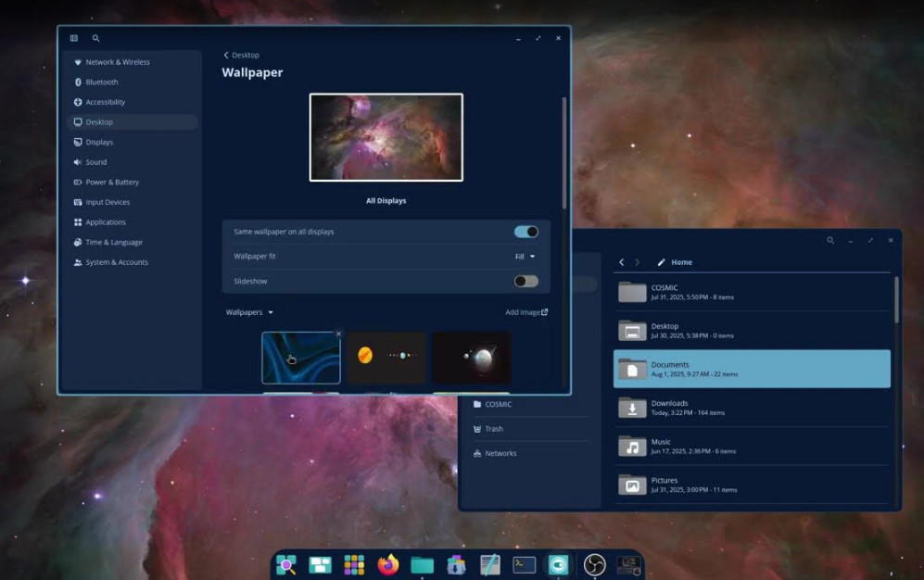Open Displays settings in sidebar
Image resolution: width=924 pixels, height=580 pixels.
pyautogui.click(x=99, y=142)
